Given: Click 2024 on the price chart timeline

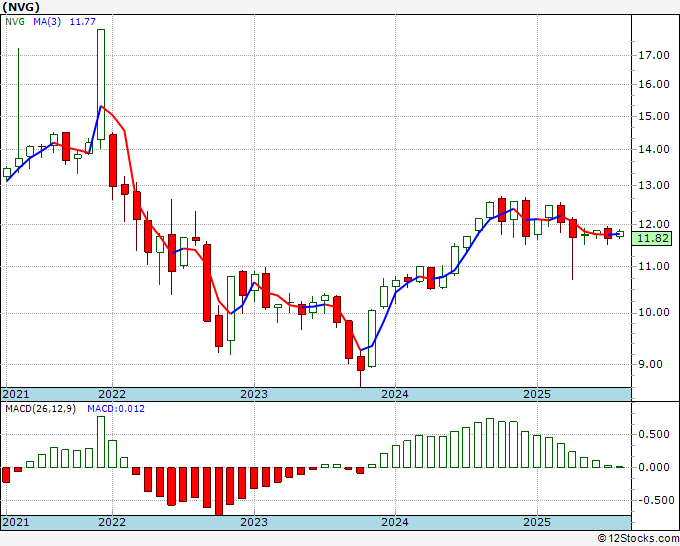Looking at the screenshot, I should coord(395,394).
